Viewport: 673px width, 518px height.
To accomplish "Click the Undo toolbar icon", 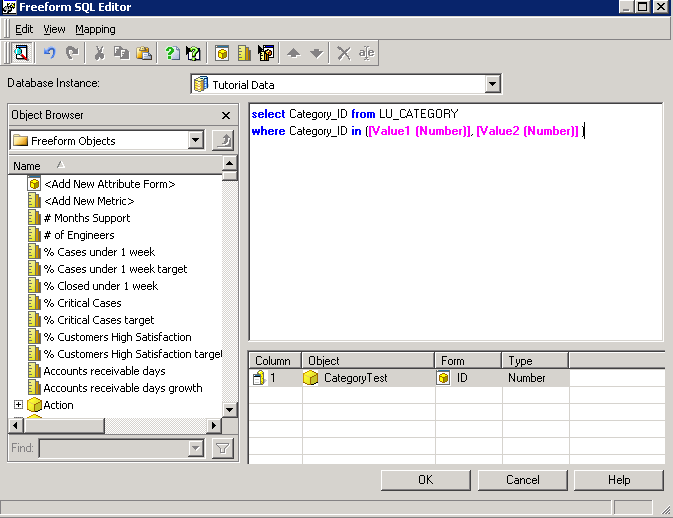I will 49,53.
